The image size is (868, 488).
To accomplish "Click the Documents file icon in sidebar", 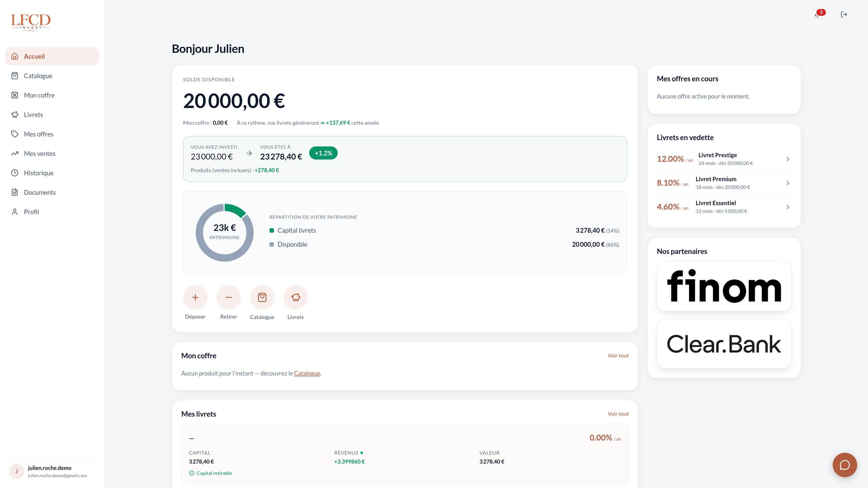I will 15,192.
